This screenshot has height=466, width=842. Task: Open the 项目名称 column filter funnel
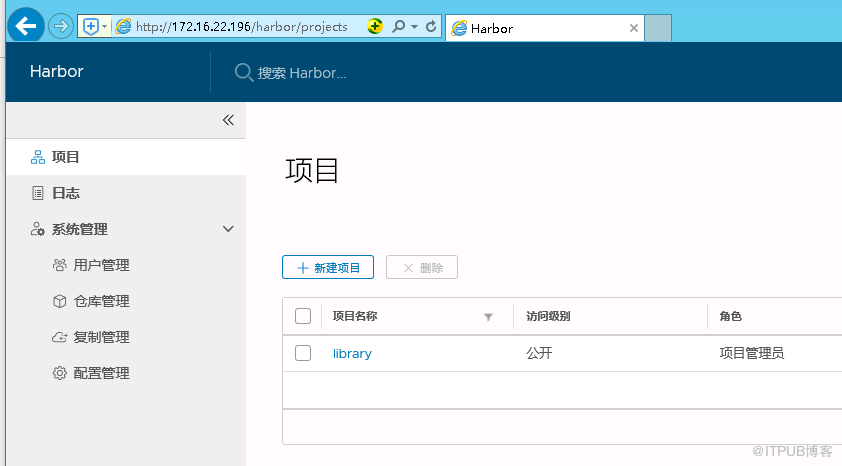[x=488, y=317]
